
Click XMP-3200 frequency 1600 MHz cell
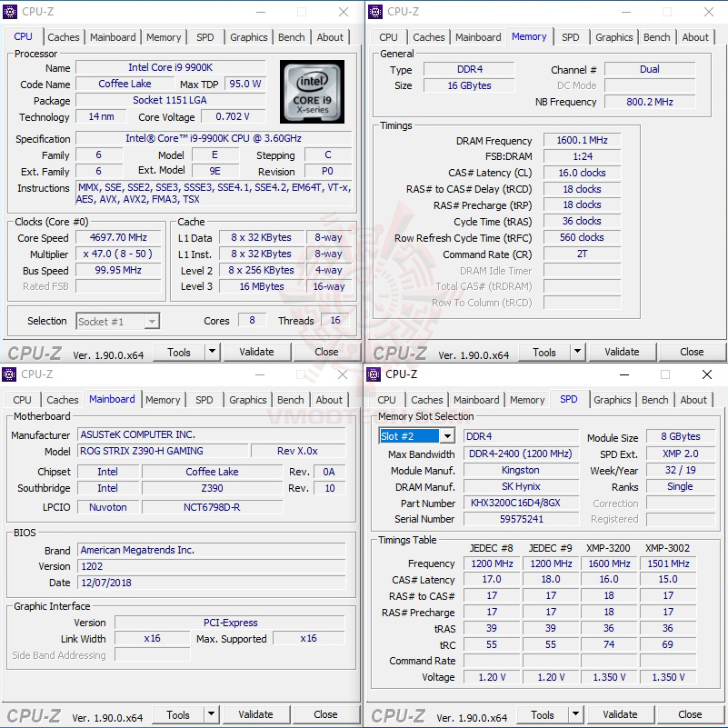(x=609, y=563)
